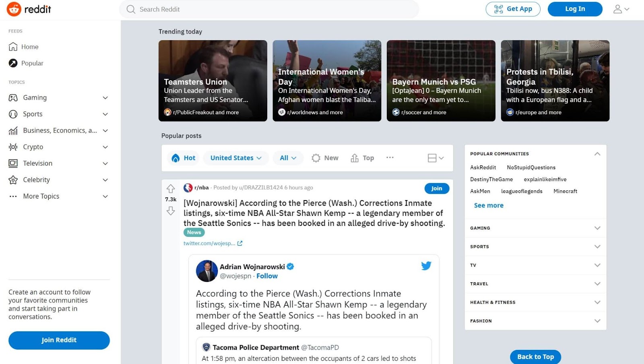The image size is (644, 364).
Task: Click the Reddit logo
Action: click(x=29, y=9)
